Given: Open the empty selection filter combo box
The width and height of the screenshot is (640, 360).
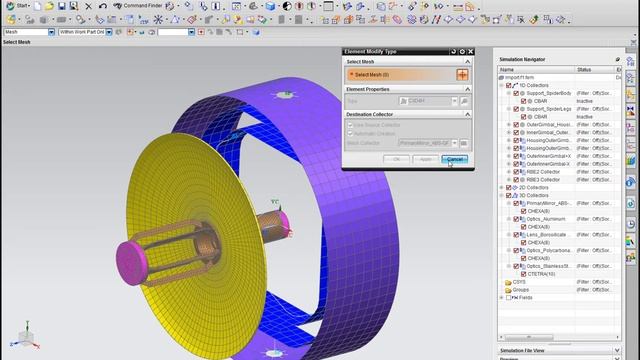Looking at the screenshot, I should (x=191, y=32).
